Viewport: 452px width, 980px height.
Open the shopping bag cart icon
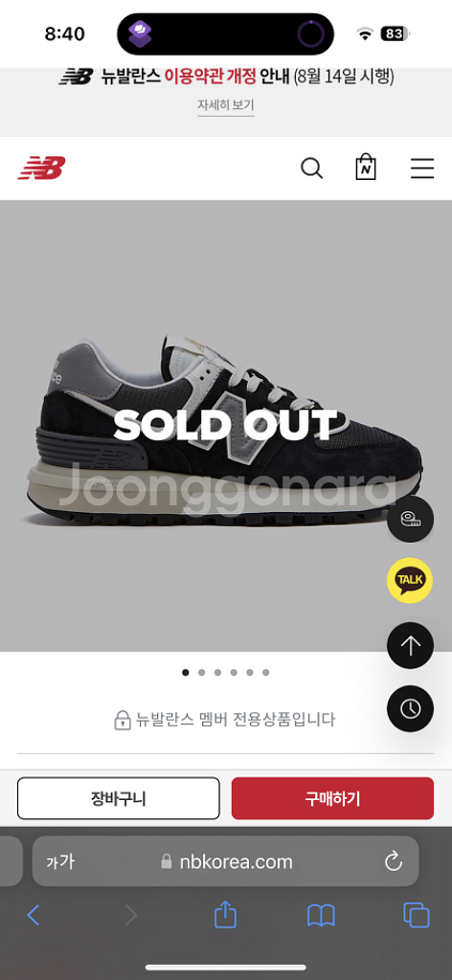pos(366,167)
